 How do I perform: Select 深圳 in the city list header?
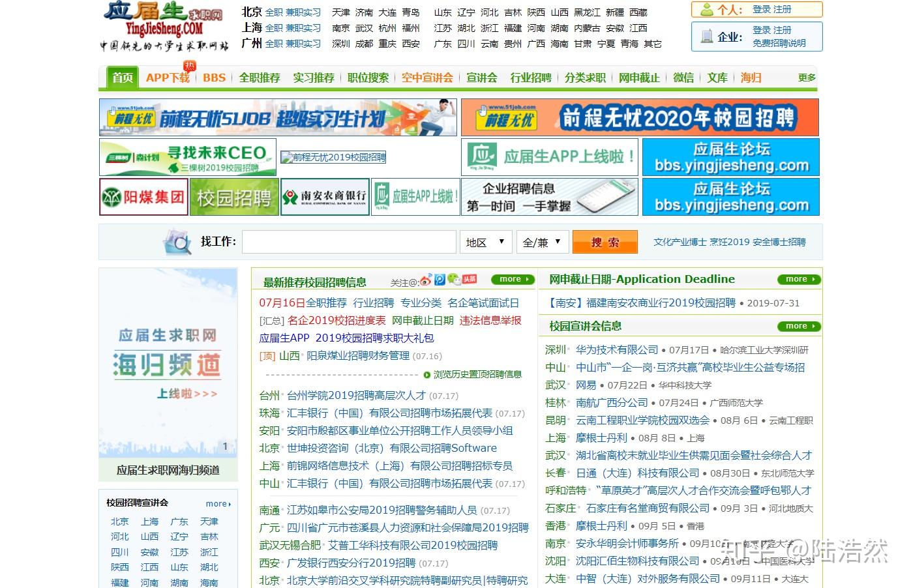[x=341, y=44]
